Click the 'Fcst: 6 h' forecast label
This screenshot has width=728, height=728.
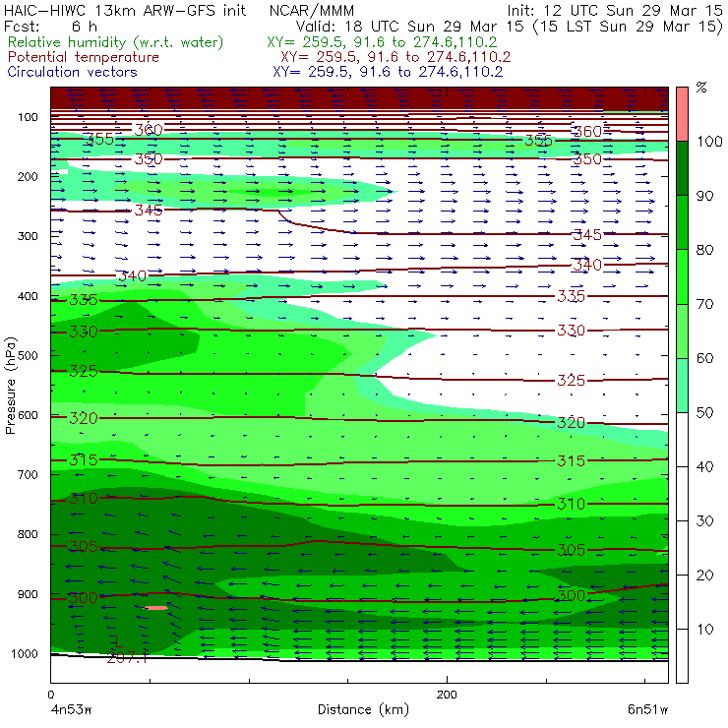tap(50, 27)
